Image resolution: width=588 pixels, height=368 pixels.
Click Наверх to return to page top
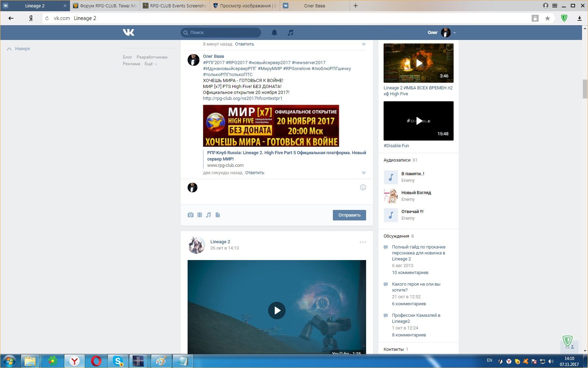[x=19, y=49]
